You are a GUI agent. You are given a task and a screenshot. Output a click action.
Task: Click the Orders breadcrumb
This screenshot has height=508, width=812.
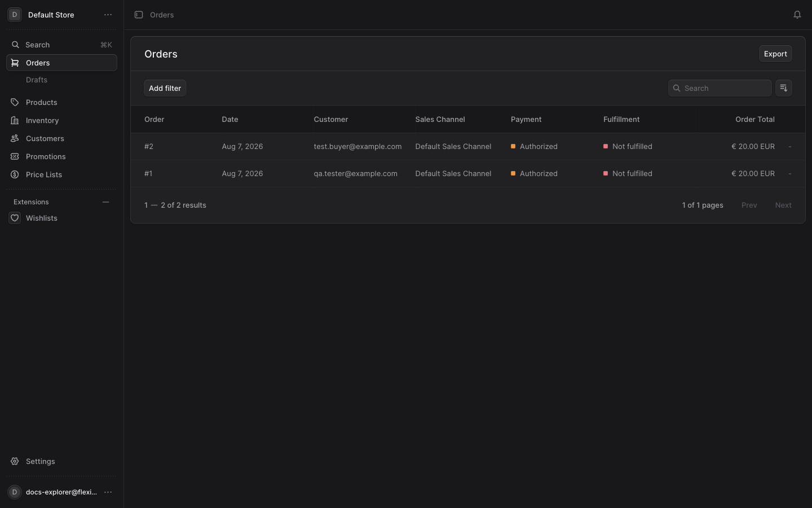[162, 15]
